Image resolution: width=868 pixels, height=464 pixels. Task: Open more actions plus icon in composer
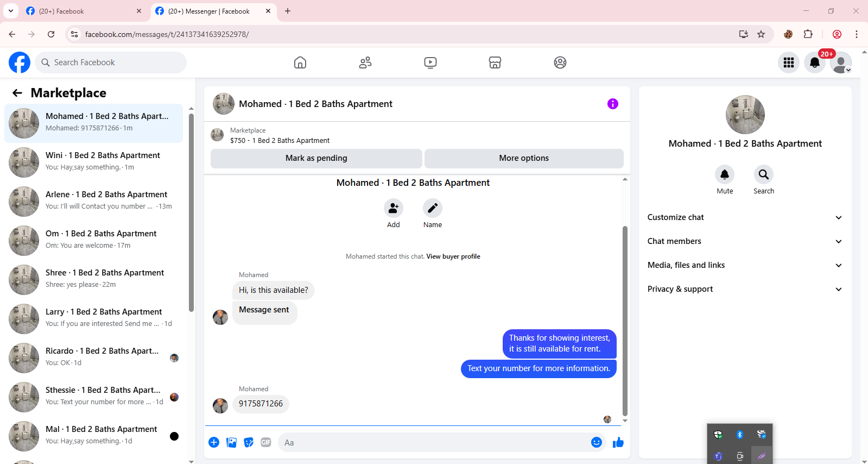tap(214, 442)
